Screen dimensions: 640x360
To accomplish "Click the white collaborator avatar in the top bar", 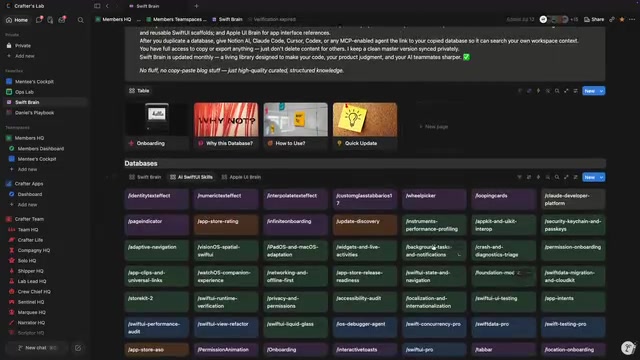I will [543, 19].
